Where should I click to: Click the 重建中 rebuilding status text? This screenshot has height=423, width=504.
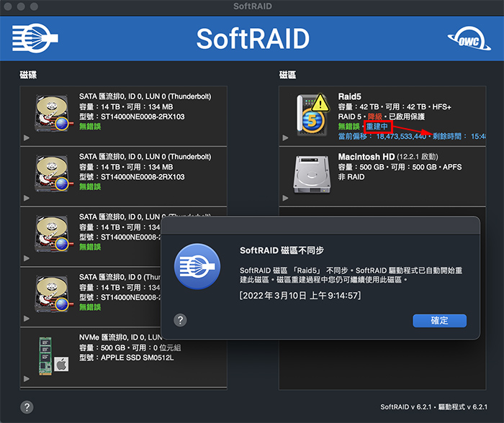pos(377,127)
